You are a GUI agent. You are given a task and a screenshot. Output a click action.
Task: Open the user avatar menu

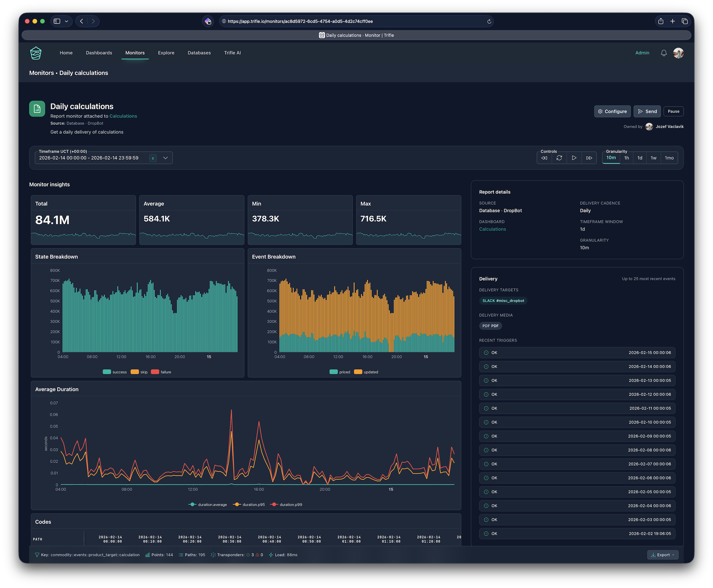pos(678,53)
